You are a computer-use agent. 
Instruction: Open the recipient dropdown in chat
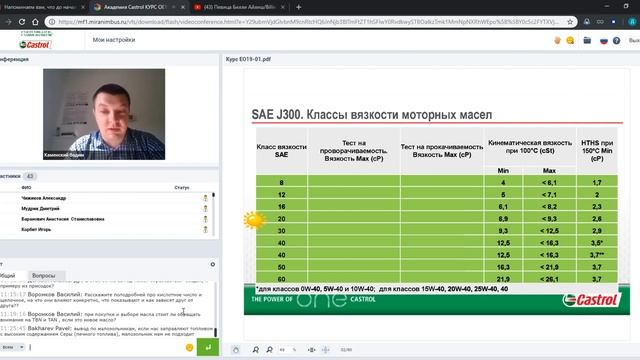point(12,347)
